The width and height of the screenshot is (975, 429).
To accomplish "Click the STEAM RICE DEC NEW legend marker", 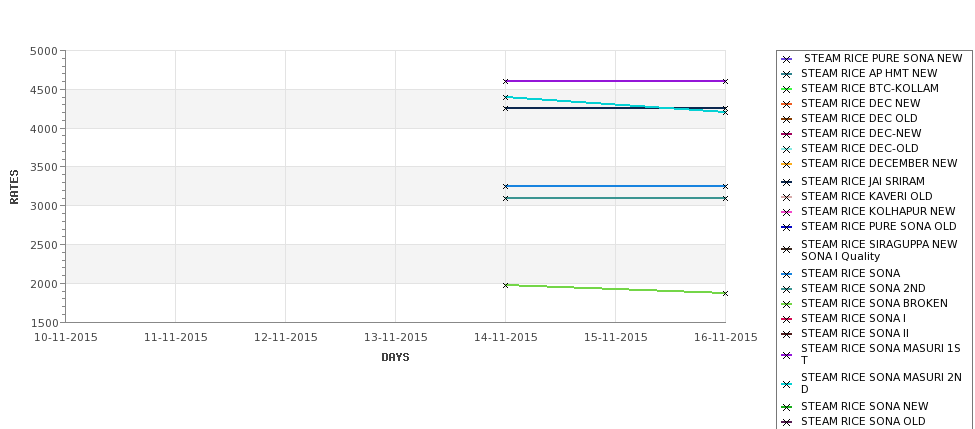I will click(787, 104).
